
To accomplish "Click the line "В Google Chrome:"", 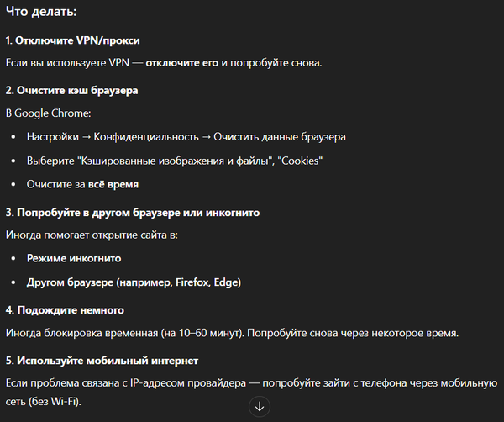I will click(x=48, y=113).
